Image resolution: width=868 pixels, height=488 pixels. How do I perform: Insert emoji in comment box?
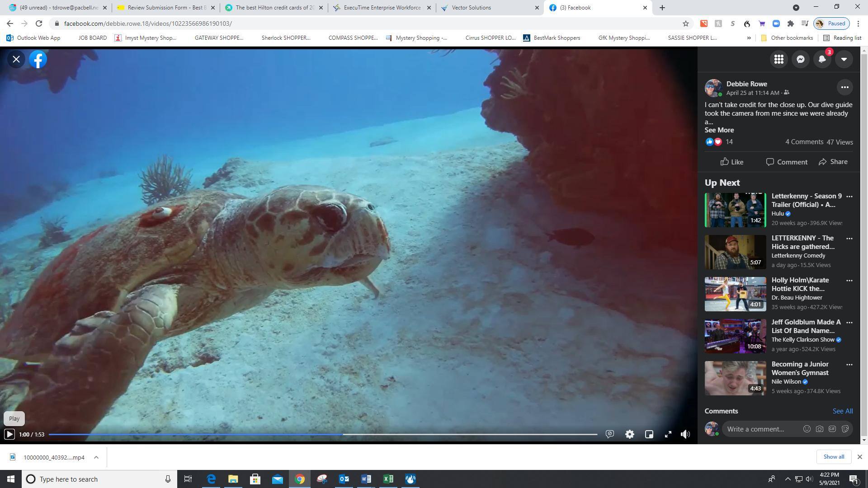[807, 429]
